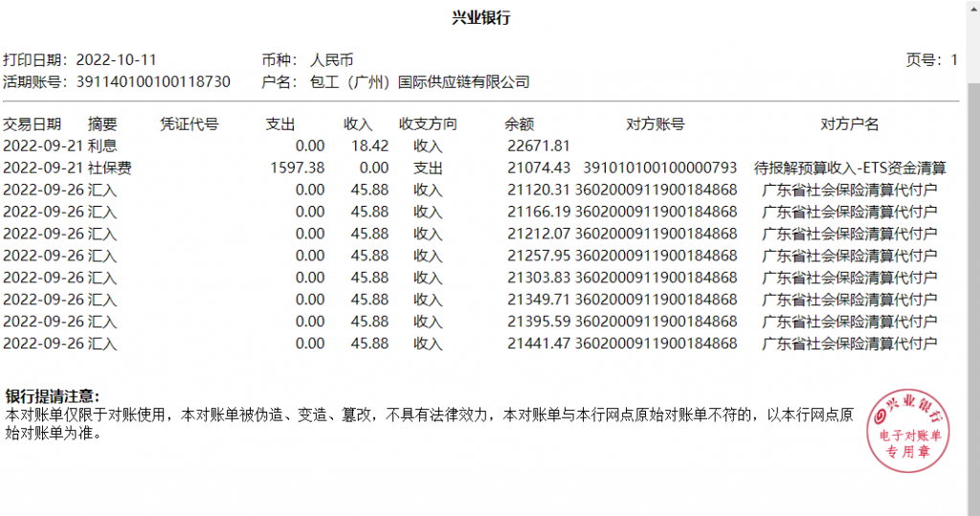Click the page number label 页号: 1
This screenshot has height=516, width=980.
(x=932, y=60)
